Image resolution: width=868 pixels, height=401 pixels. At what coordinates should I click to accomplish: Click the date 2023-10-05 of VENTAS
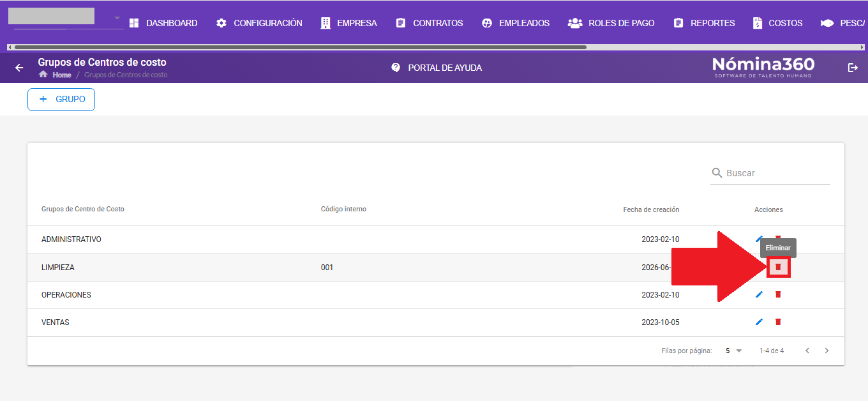[x=661, y=322]
